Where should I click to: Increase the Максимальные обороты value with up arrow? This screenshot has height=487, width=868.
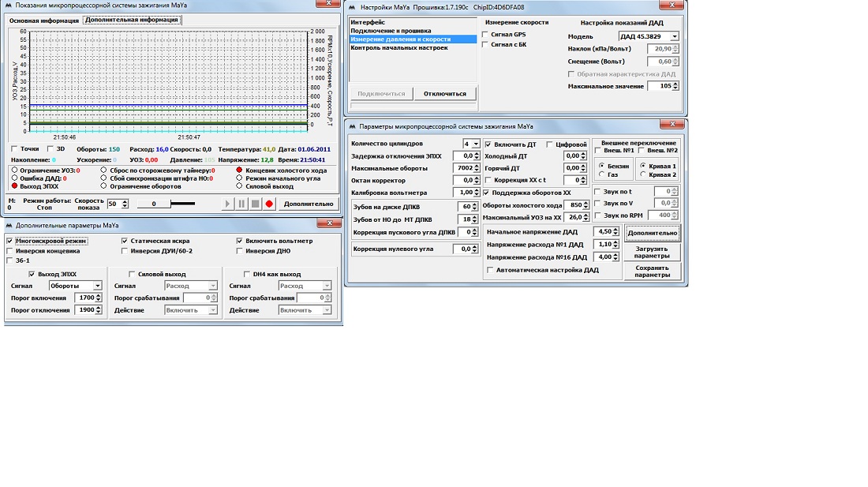(477, 166)
